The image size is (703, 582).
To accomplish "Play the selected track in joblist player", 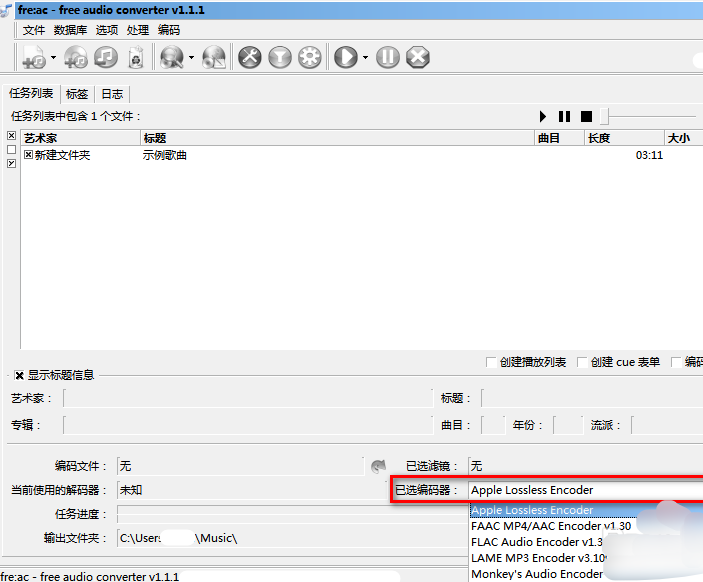I will [542, 117].
